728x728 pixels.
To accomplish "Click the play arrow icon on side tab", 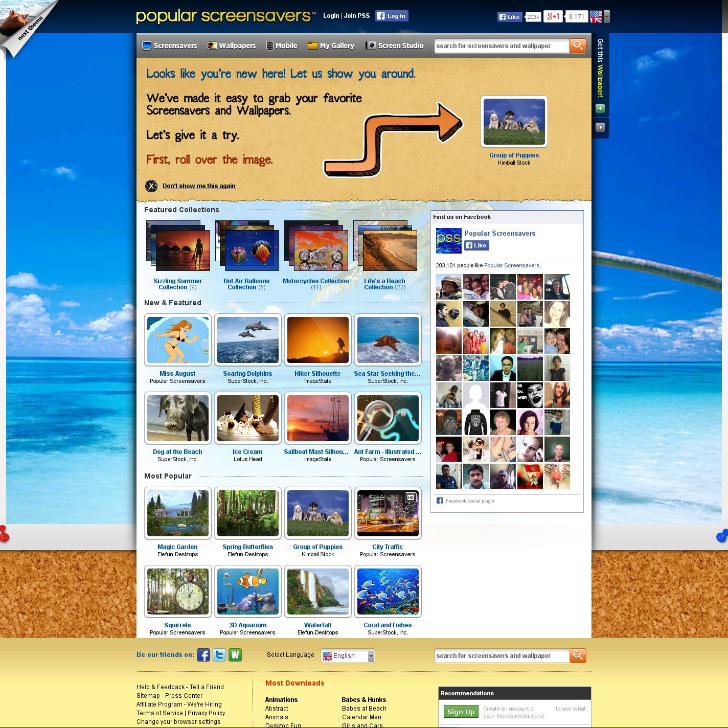I will [x=600, y=127].
